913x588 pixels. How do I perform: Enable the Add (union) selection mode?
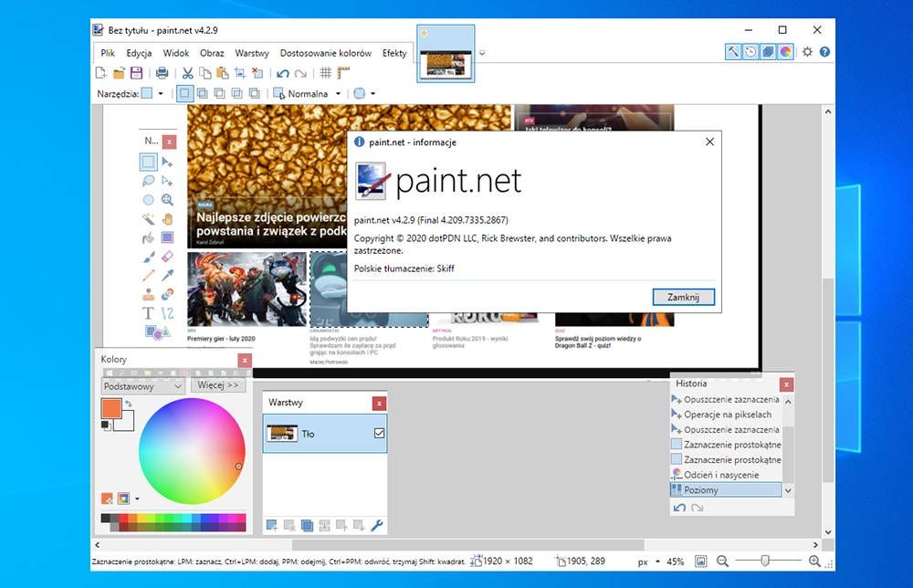(x=202, y=93)
